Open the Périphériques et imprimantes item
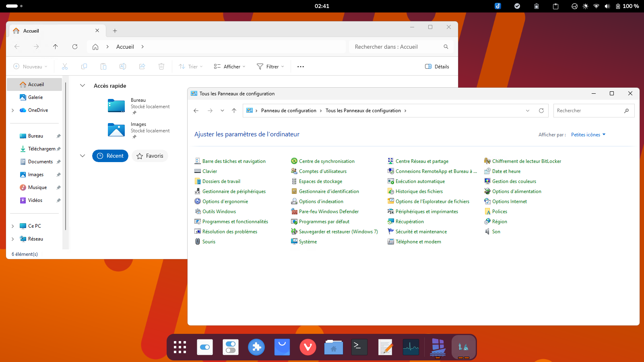Viewport: 644px width, 362px height. [426, 212]
